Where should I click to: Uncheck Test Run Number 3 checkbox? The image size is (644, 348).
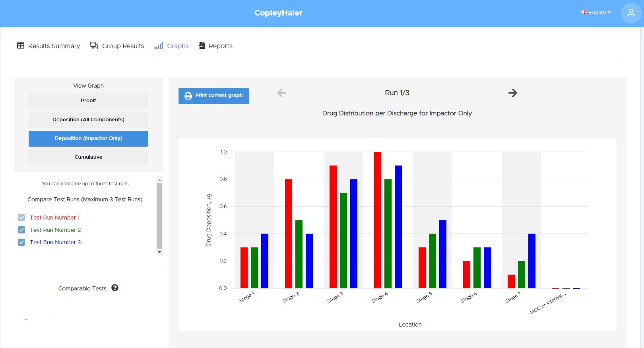click(x=21, y=242)
